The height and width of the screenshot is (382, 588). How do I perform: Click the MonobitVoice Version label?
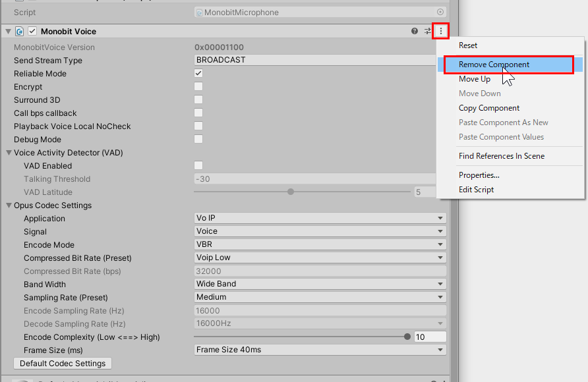pyautogui.click(x=54, y=47)
